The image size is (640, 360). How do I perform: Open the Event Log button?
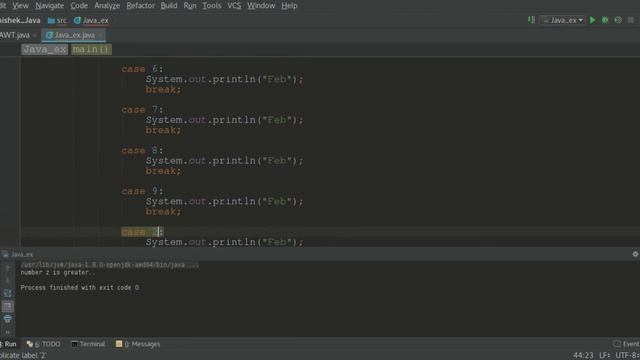coord(626,344)
